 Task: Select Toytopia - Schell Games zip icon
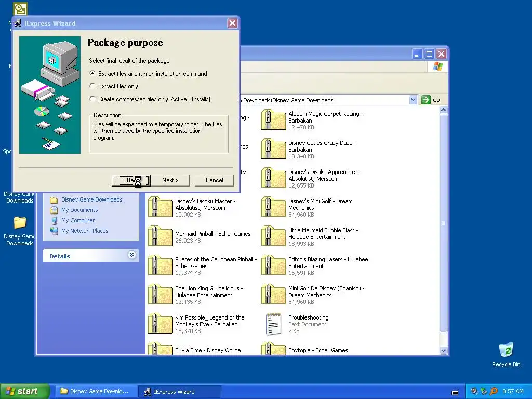[x=273, y=349]
